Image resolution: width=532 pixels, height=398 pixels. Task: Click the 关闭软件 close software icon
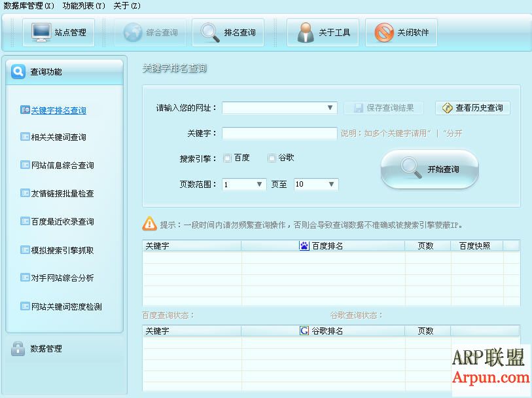click(x=400, y=32)
